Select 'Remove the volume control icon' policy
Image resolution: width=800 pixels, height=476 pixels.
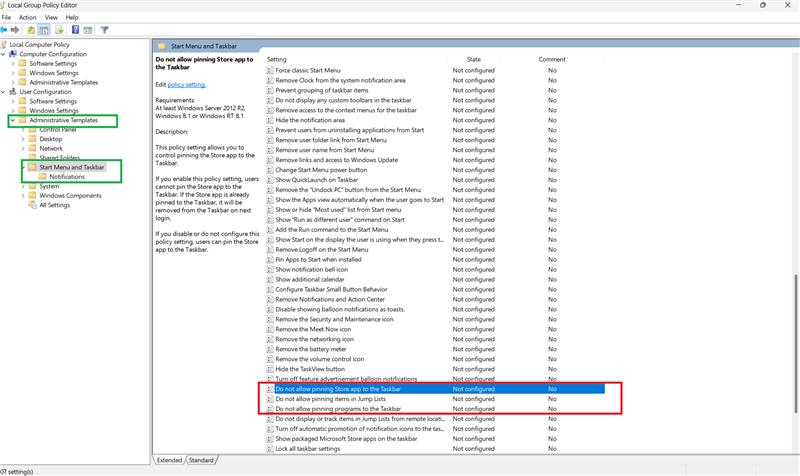point(320,359)
